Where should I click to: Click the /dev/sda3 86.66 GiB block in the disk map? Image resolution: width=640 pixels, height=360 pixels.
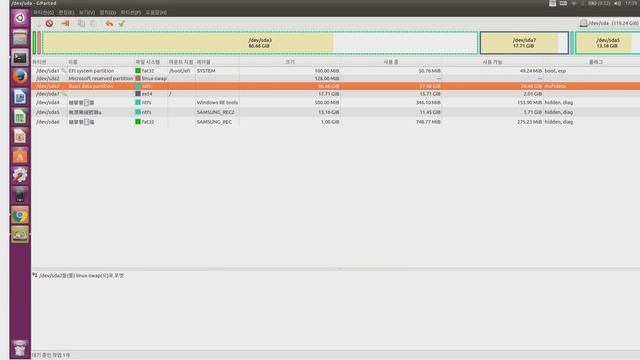[260, 43]
